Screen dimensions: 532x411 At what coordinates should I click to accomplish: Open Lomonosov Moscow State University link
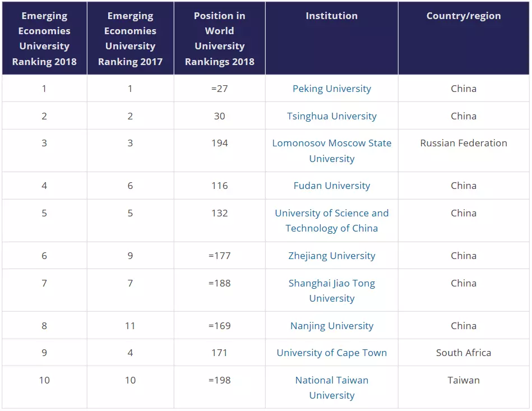pos(331,151)
